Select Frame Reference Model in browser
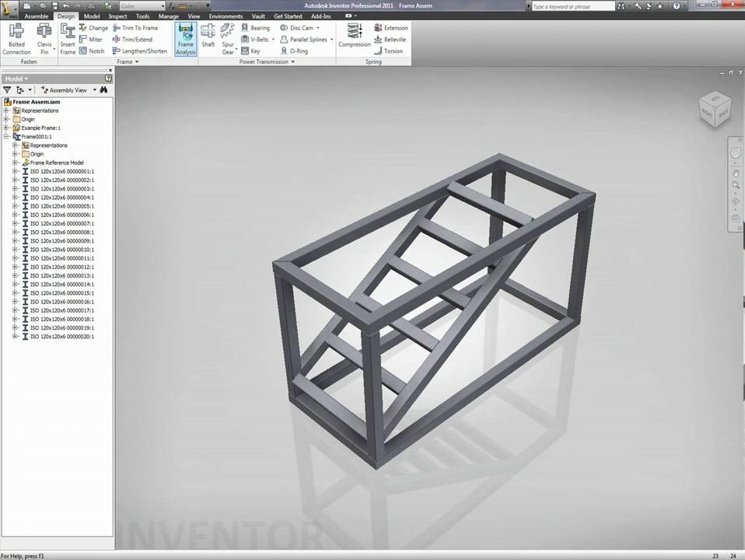 pyautogui.click(x=57, y=163)
